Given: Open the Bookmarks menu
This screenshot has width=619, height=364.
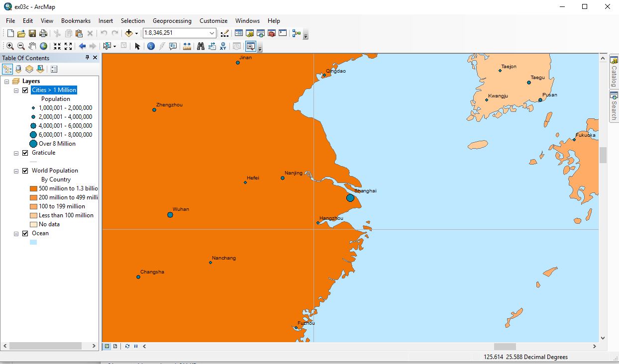Looking at the screenshot, I should click(76, 21).
